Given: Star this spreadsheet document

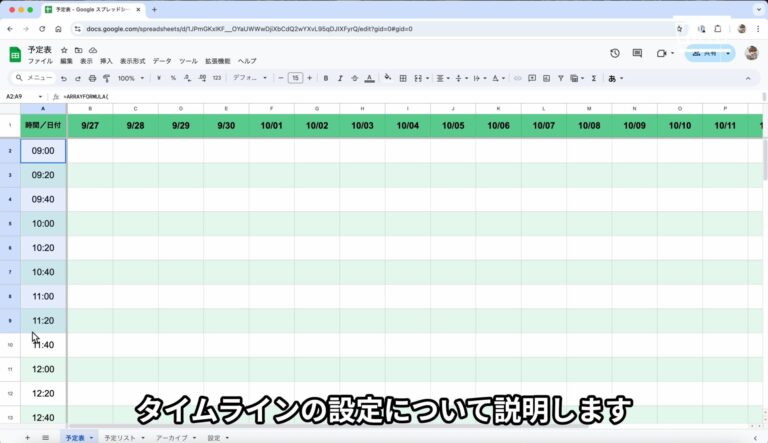Looking at the screenshot, I should click(x=64, y=49).
